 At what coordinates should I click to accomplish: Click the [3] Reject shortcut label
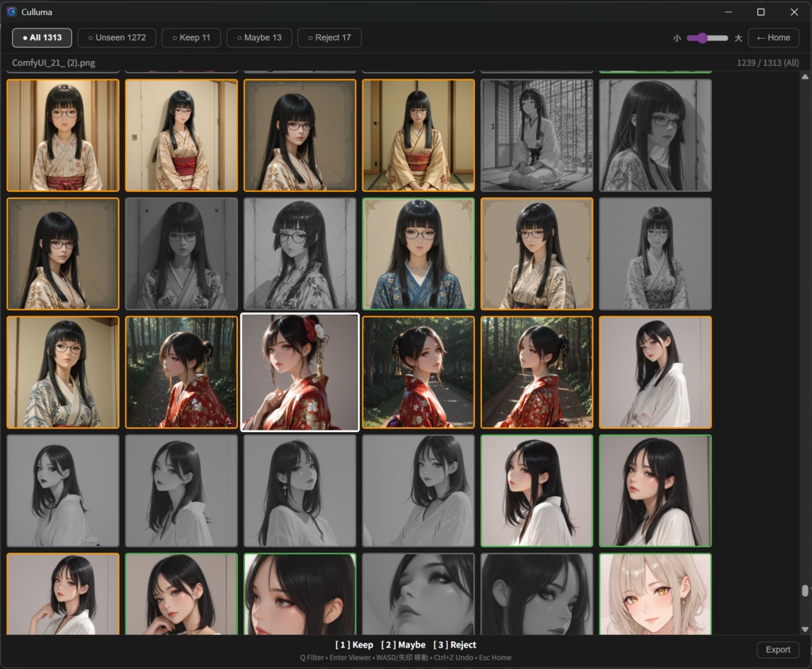[x=454, y=644]
